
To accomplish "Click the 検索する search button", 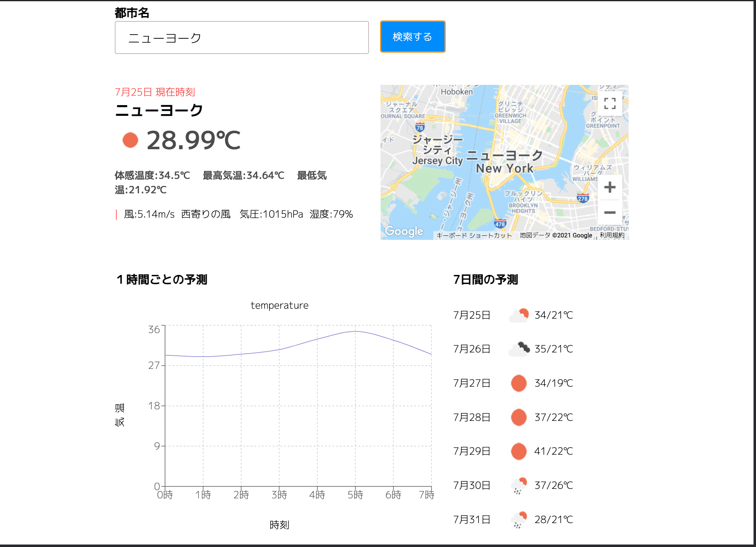I will 413,37.
